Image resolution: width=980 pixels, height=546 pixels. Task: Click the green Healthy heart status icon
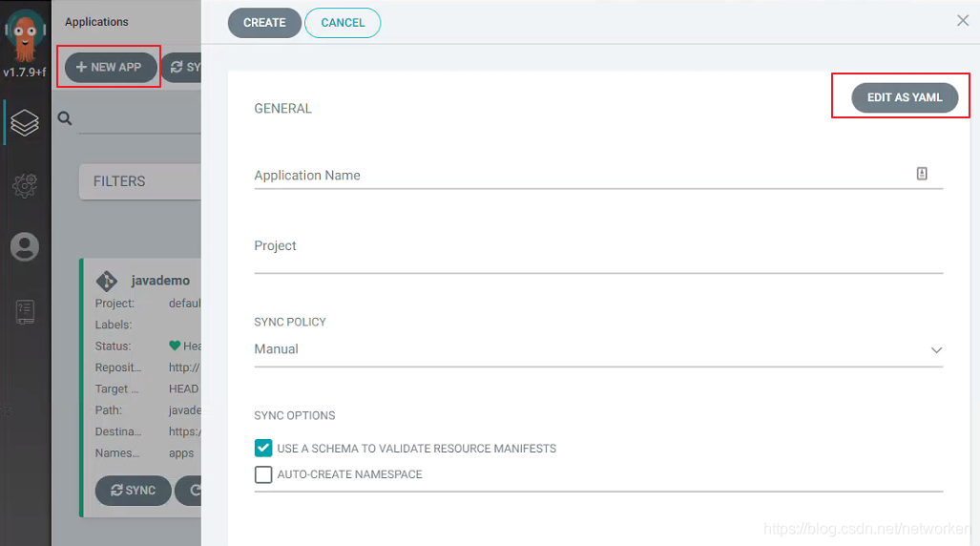(x=175, y=346)
